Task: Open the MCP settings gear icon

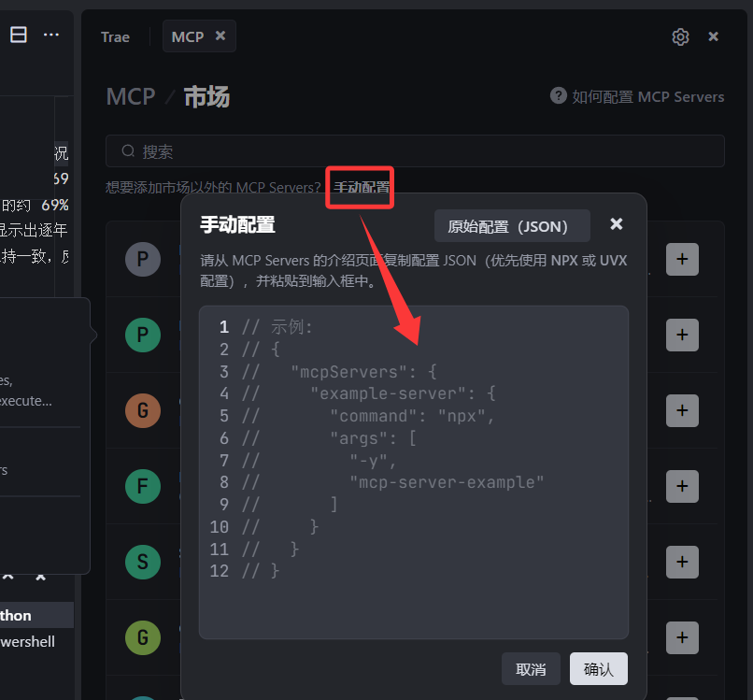Action: (680, 36)
